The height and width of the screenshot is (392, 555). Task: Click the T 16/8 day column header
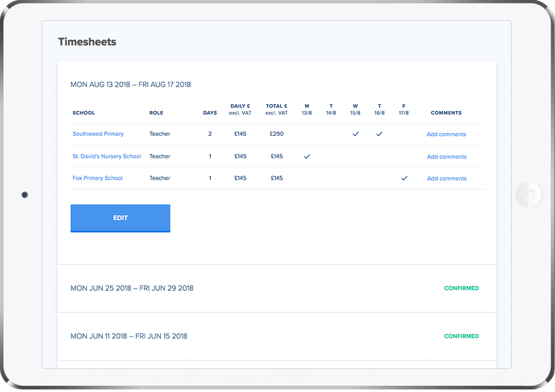click(380, 109)
